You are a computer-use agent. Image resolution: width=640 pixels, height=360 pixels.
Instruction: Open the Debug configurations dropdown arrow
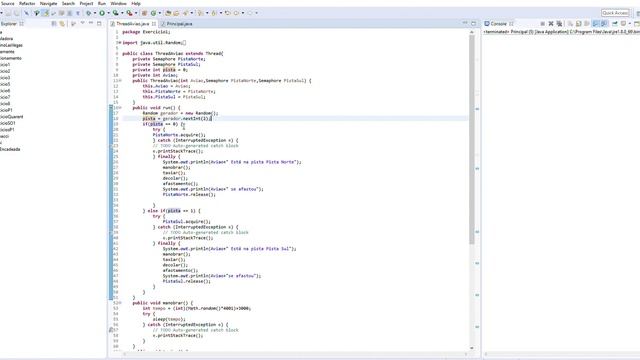pos(95,13)
